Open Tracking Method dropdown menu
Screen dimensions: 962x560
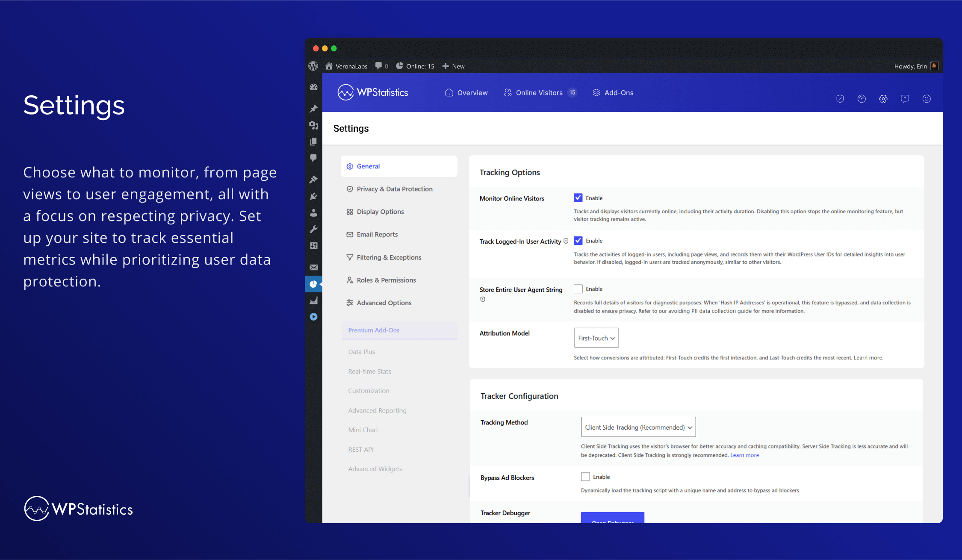[636, 427]
